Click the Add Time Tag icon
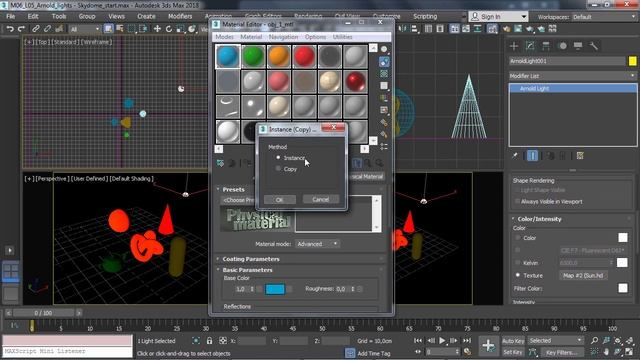The height and width of the screenshot is (360, 640). pyautogui.click(x=350, y=353)
